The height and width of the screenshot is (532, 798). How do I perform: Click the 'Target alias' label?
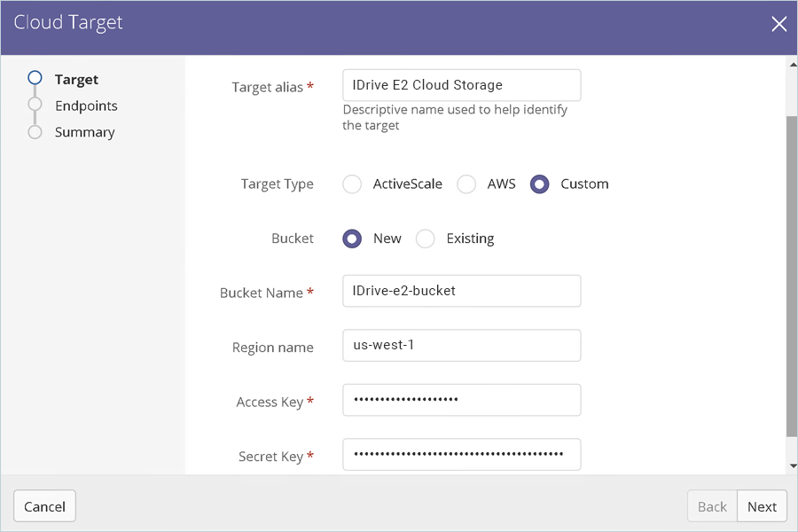268,88
